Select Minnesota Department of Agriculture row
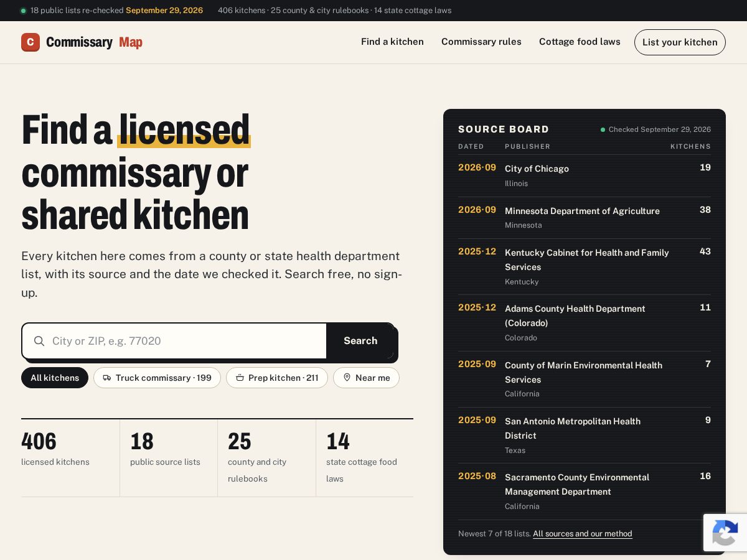 585,218
